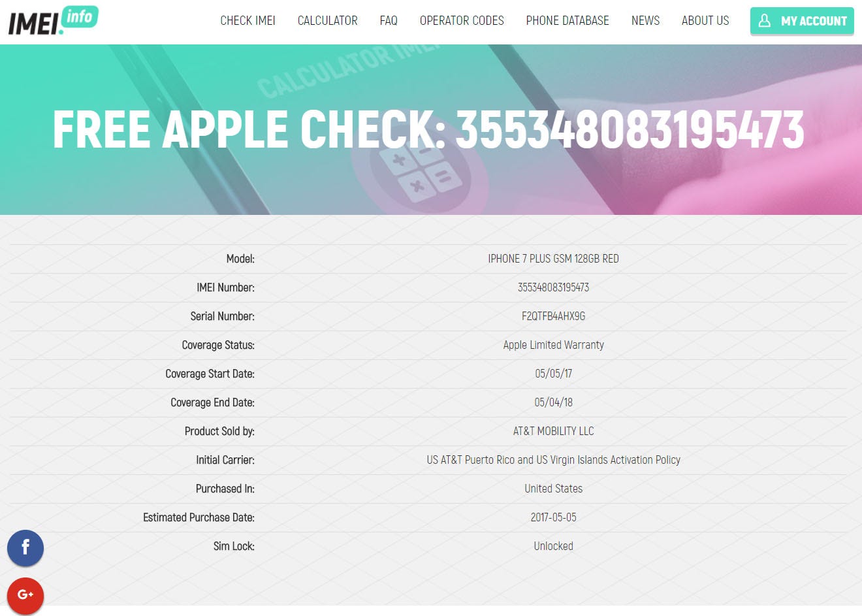The height and width of the screenshot is (616, 862).
Task: Click the Model: label
Action: pyautogui.click(x=240, y=259)
